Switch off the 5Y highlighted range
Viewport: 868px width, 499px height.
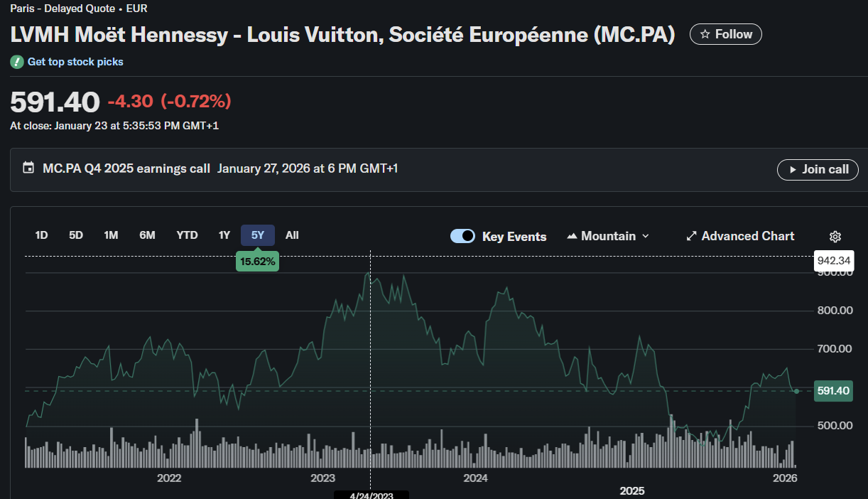[x=257, y=235]
